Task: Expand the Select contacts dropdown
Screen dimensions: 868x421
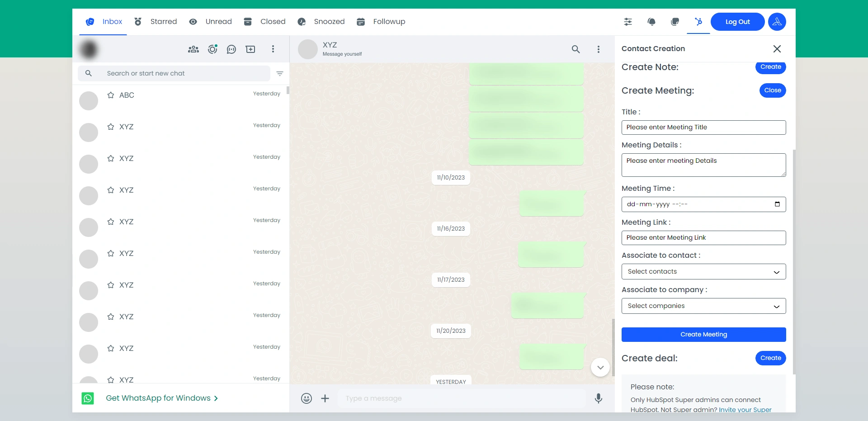Action: point(703,272)
